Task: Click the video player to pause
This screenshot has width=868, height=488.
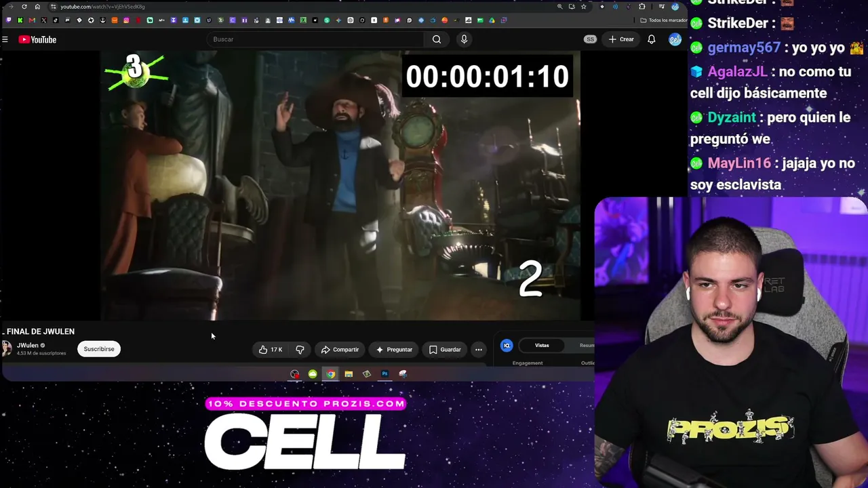Action: pos(340,186)
